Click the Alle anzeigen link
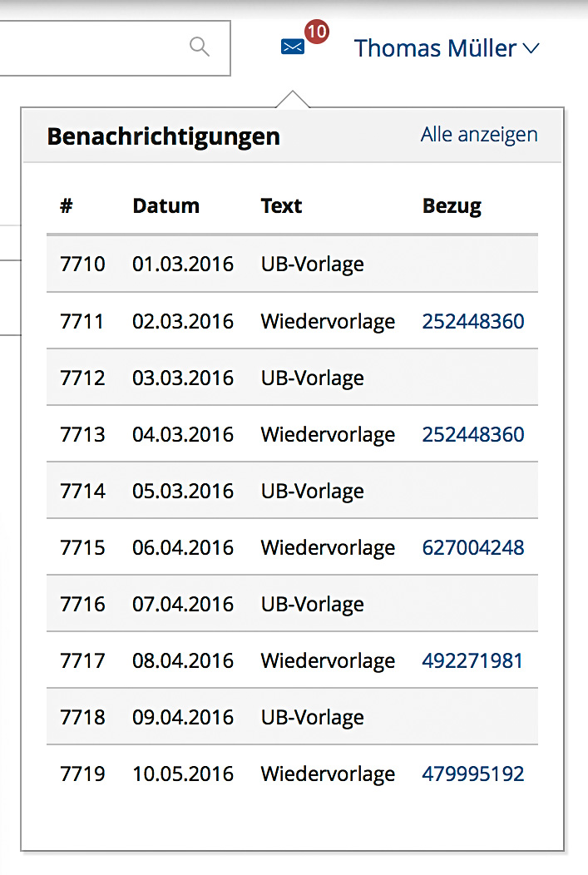The height and width of the screenshot is (875, 588). click(x=479, y=135)
